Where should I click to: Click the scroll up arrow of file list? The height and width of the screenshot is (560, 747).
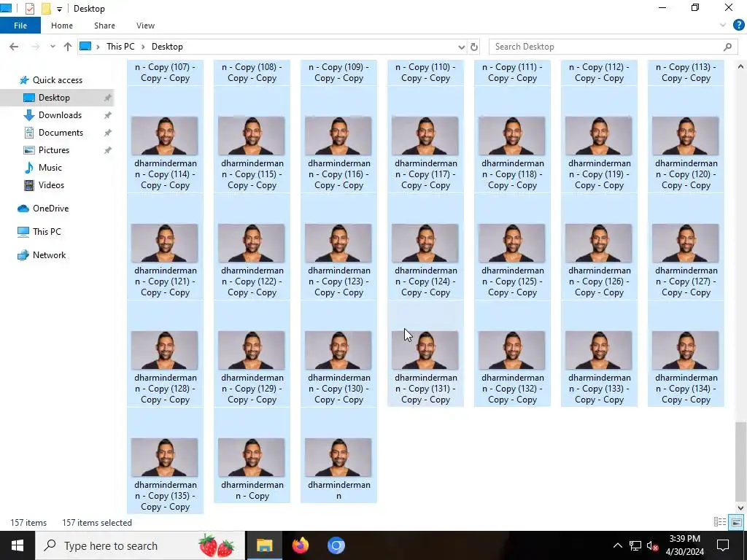(x=740, y=66)
